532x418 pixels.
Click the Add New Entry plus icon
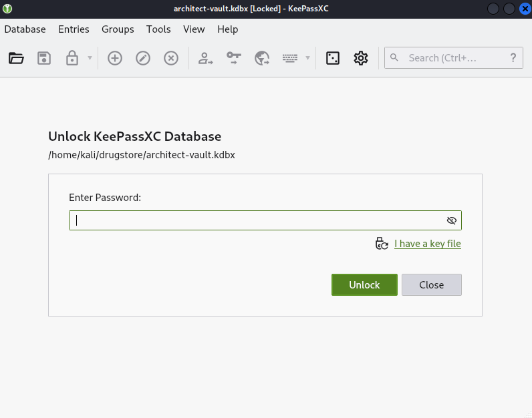pos(115,58)
